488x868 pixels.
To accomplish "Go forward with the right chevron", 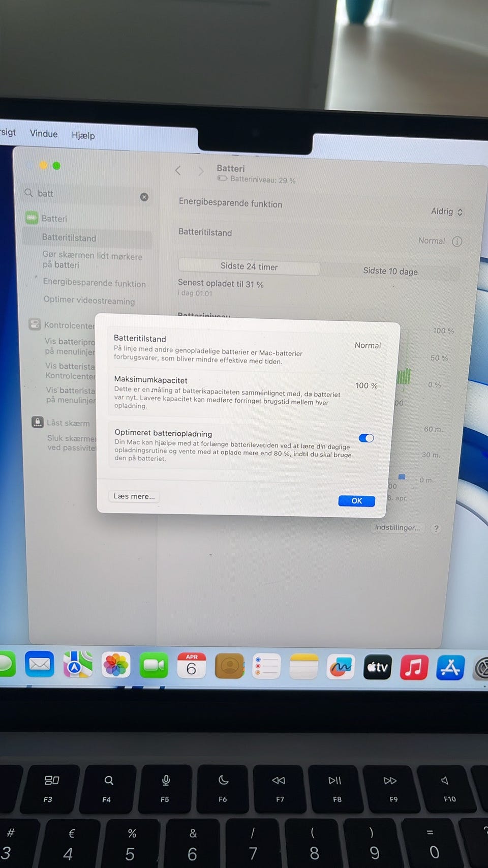I will click(201, 171).
